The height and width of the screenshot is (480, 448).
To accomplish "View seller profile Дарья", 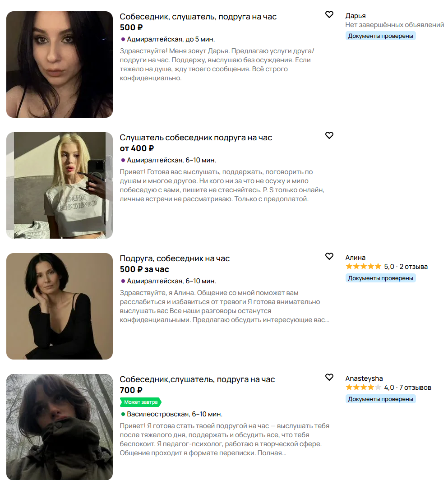I will [x=355, y=16].
